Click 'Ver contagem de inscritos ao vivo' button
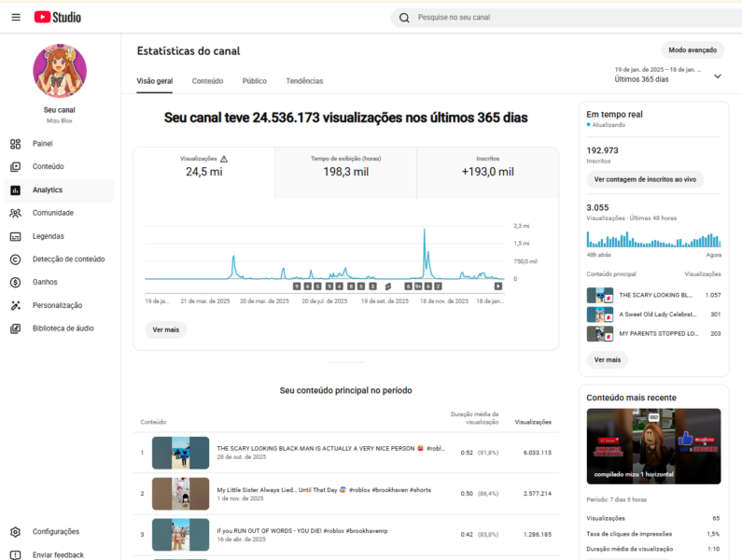Image resolution: width=742 pixels, height=560 pixels. [x=645, y=179]
